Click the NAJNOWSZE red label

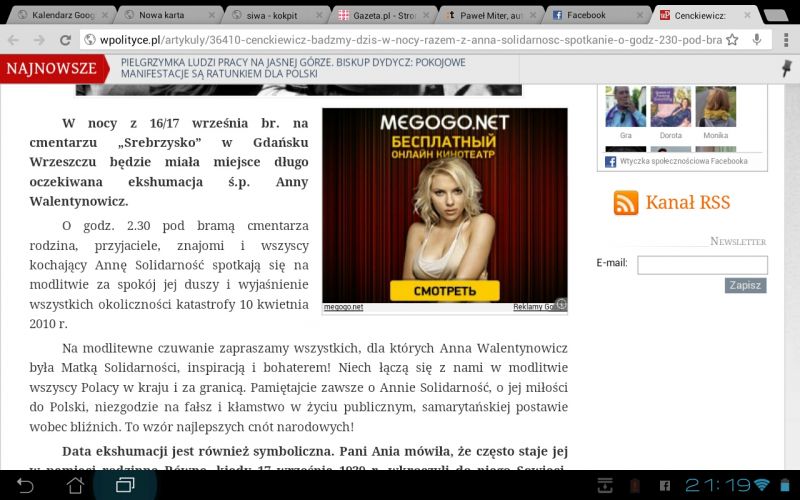click(x=52, y=68)
